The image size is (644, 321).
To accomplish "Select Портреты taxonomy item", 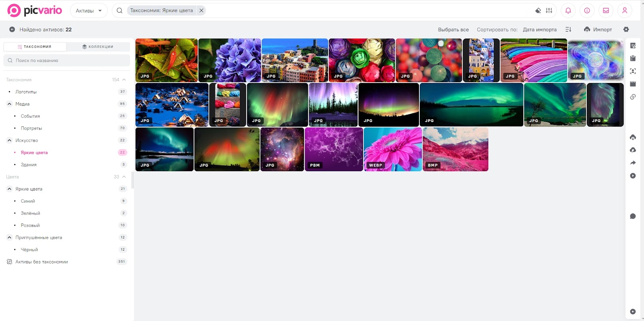I will [x=31, y=128].
